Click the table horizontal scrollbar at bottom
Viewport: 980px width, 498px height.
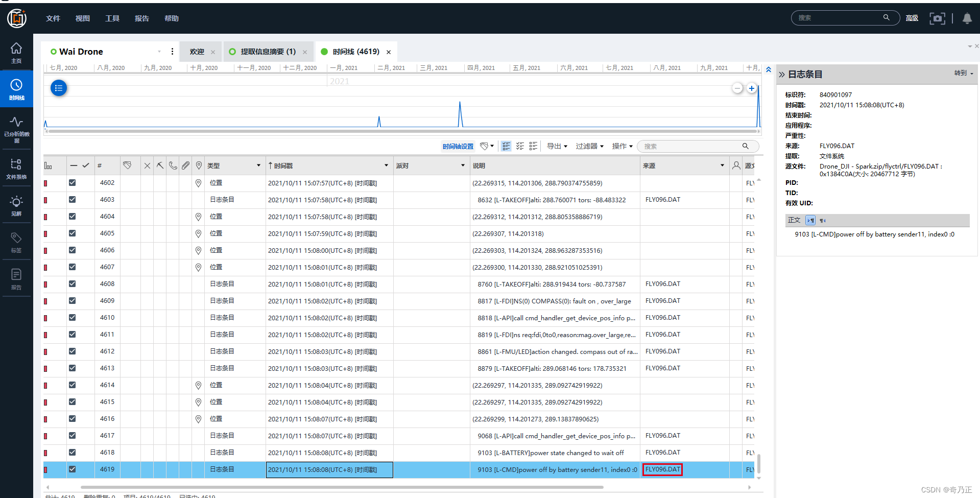pyautogui.click(x=342, y=487)
